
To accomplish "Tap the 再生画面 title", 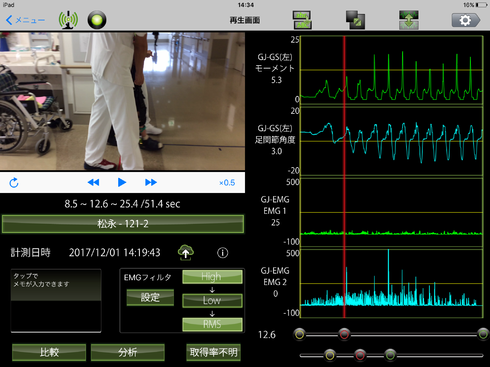I will [x=245, y=20].
